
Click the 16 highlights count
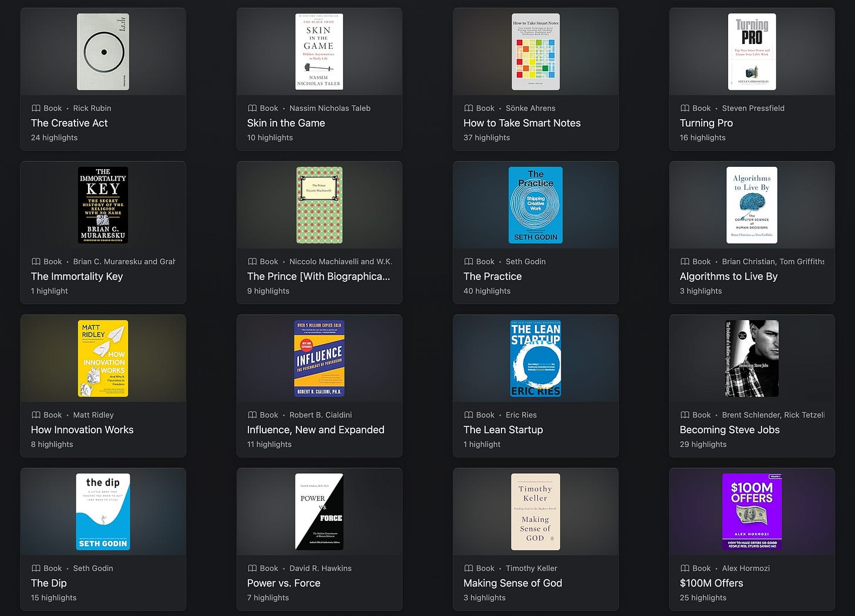pos(702,137)
